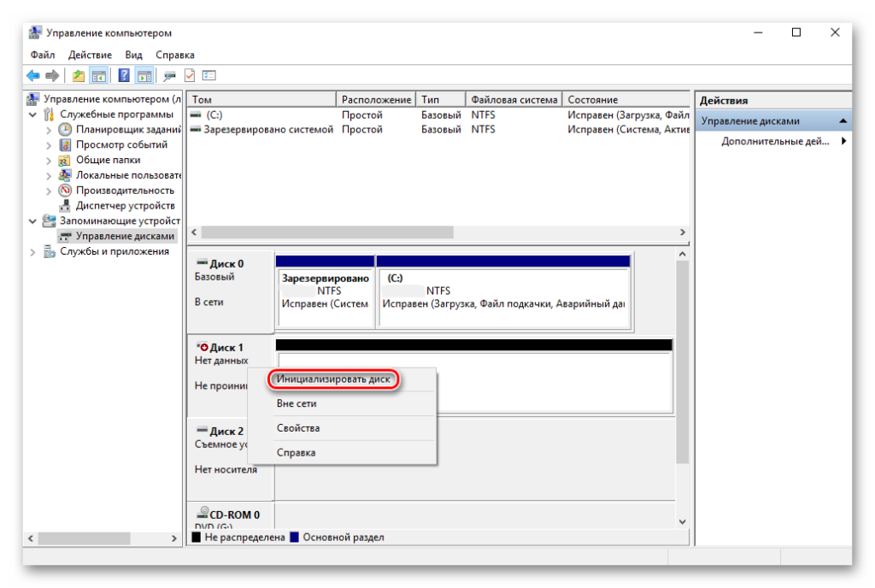
Task: Expand the Планировщик заданий node
Action: [x=49, y=130]
